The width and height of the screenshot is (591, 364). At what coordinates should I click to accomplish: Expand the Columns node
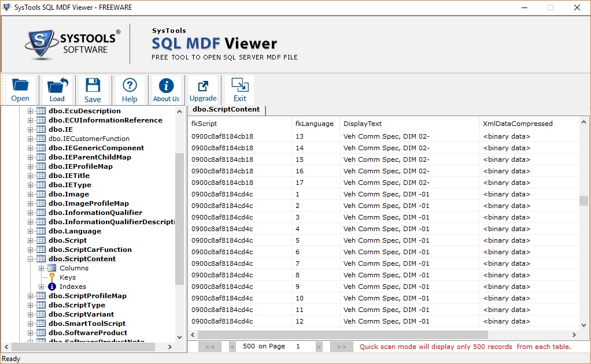[42, 269]
